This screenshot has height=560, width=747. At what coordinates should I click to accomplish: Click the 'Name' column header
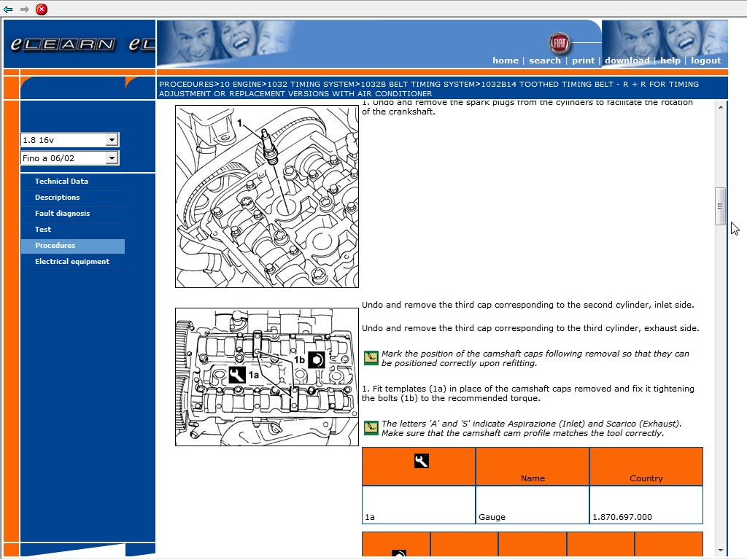pos(532,466)
